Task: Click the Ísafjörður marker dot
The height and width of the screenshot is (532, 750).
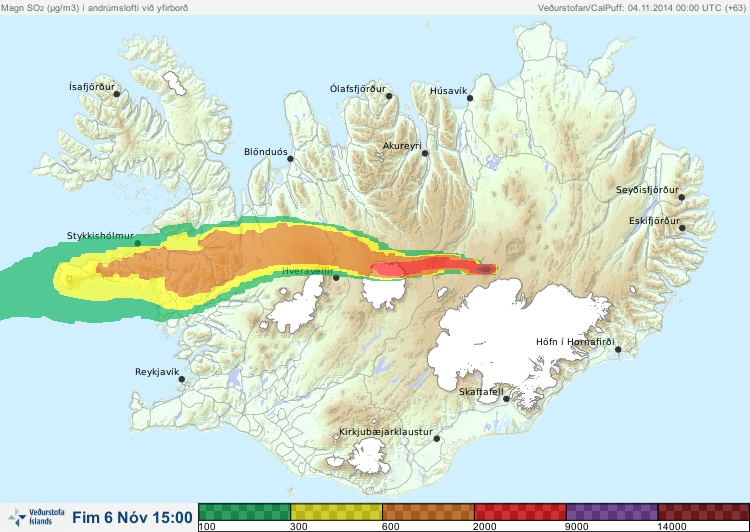Action: click(117, 94)
